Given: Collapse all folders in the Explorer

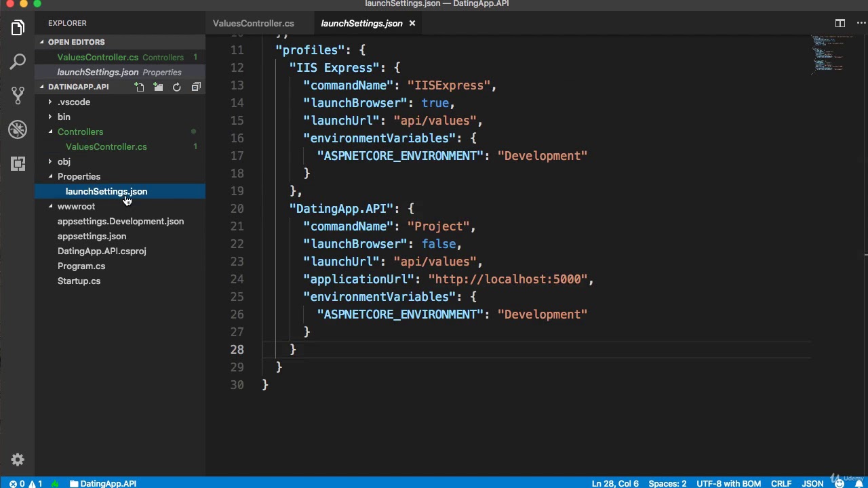Looking at the screenshot, I should point(196,87).
